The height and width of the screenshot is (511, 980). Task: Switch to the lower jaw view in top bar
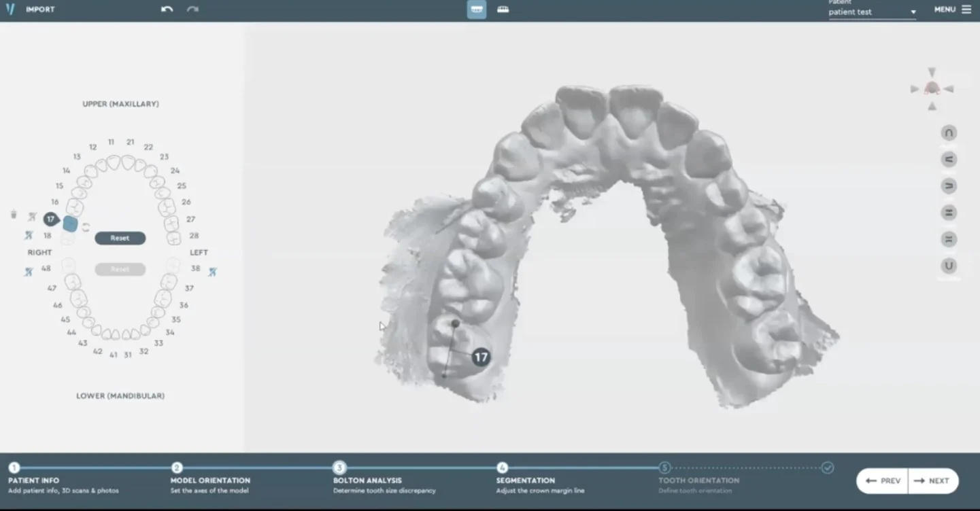point(503,10)
